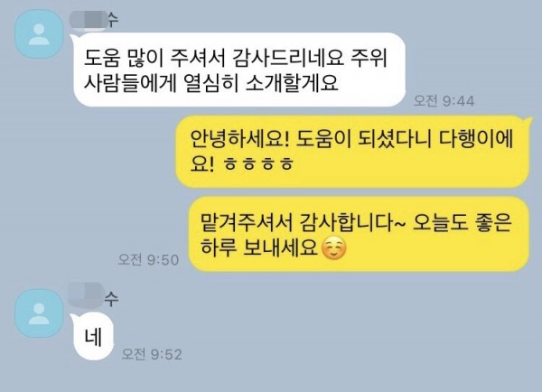Select the yellow bubble starting '맡겨주셔서 감사합니다~'
This screenshot has width=542, height=392.
[359, 234]
